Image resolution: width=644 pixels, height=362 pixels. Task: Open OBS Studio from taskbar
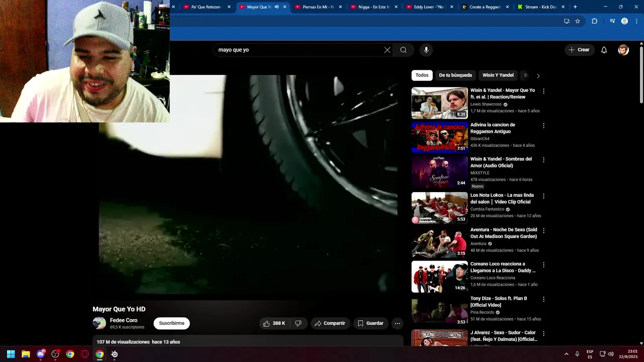pos(55,354)
